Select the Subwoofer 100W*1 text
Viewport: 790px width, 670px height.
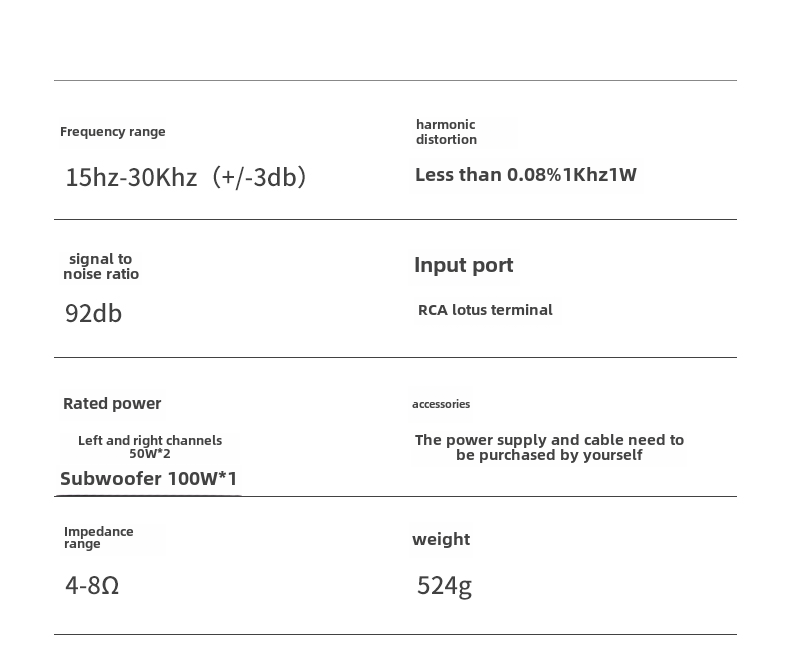[x=149, y=478]
